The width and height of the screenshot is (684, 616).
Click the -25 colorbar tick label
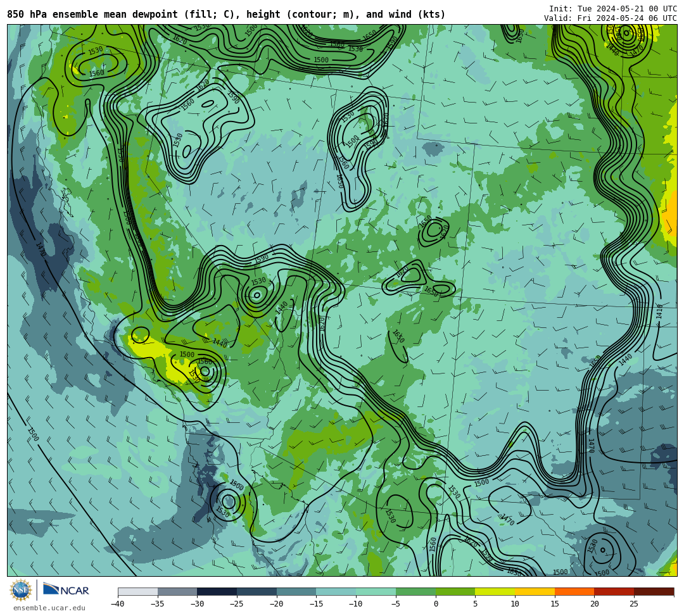pos(236,604)
